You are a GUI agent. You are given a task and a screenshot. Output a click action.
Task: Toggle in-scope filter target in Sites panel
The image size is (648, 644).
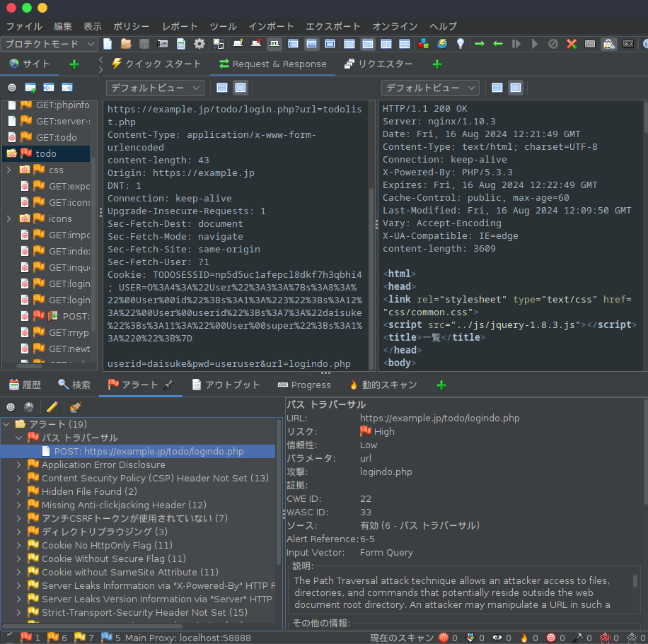(12, 88)
